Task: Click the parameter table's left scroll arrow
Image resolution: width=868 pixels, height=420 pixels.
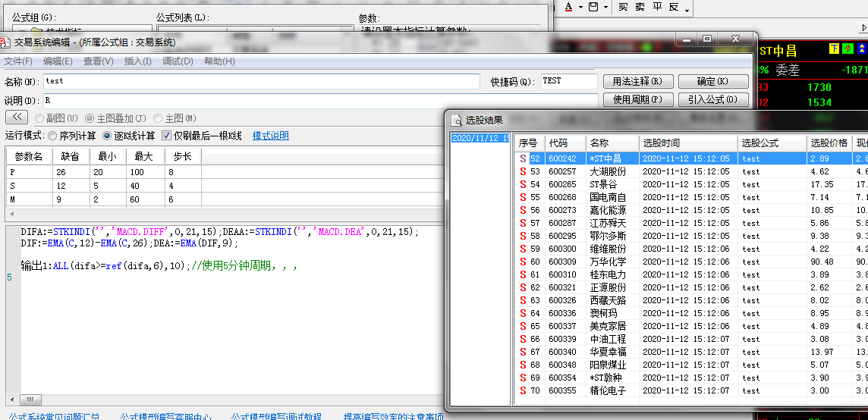Action: coord(11,214)
